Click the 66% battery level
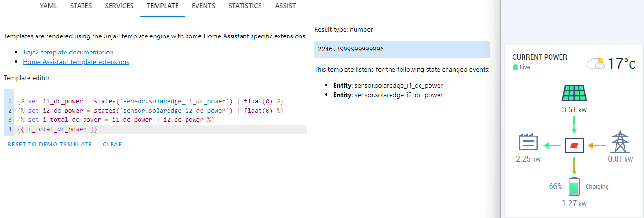The image size is (644, 218). pos(556,186)
